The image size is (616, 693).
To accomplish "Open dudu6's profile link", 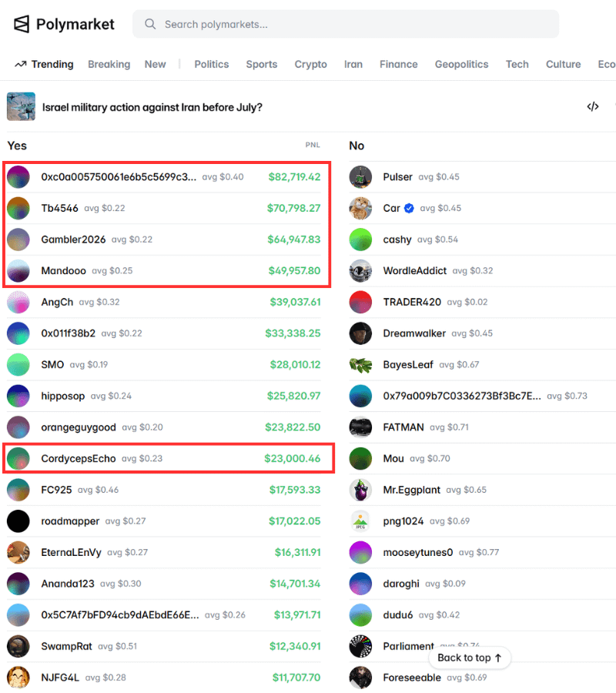I will click(397, 614).
